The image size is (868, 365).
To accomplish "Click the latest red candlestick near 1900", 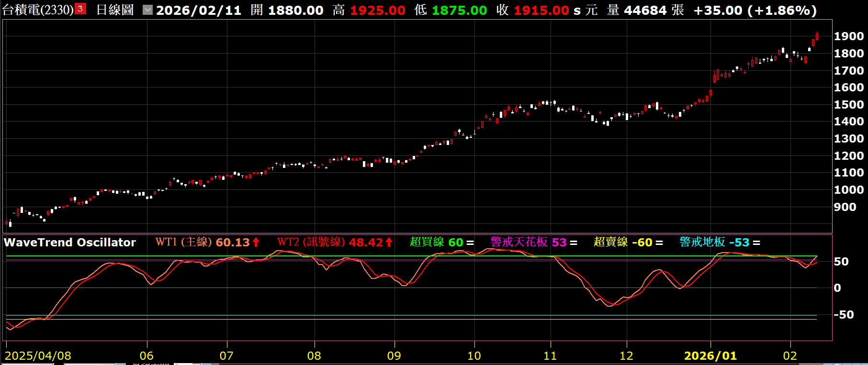I will pos(817,36).
